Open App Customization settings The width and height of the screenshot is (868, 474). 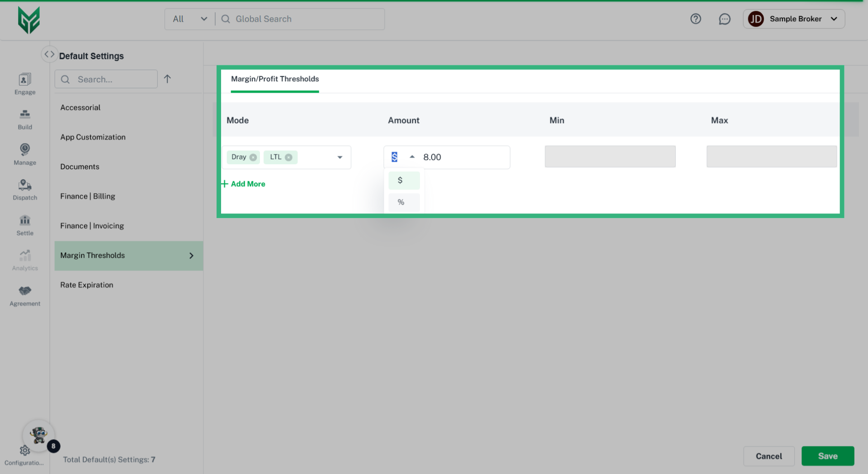pos(93,137)
